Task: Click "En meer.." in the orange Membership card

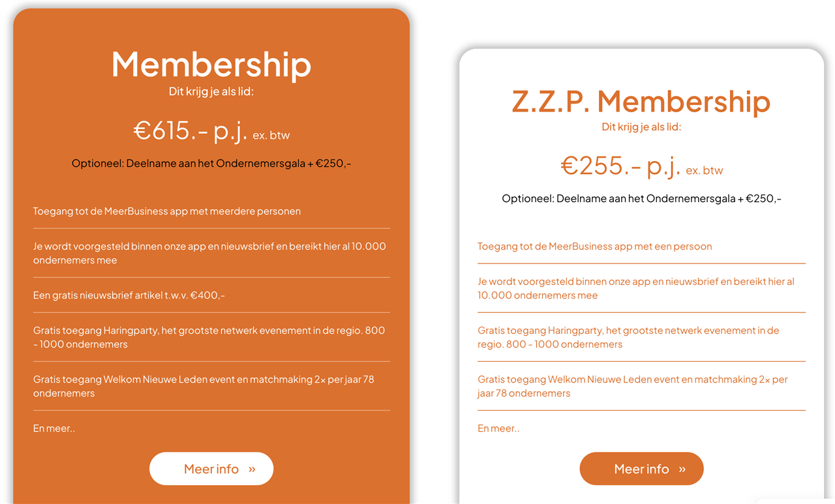Action: [54, 428]
